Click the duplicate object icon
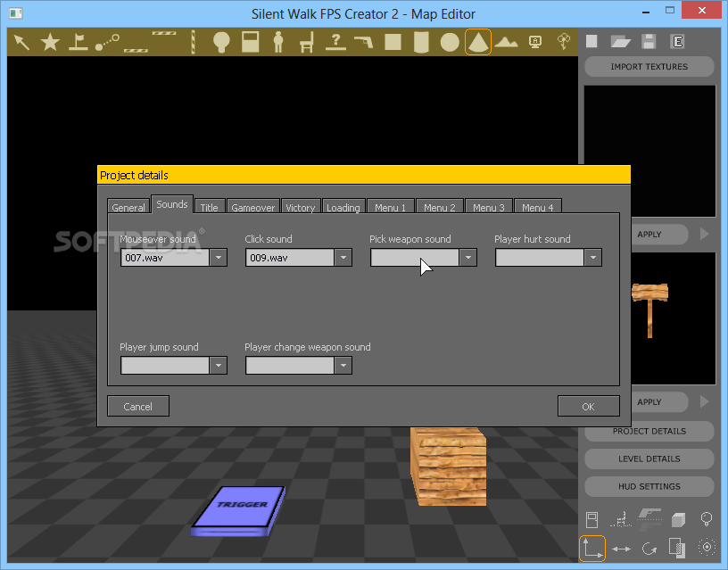 pos(677,548)
